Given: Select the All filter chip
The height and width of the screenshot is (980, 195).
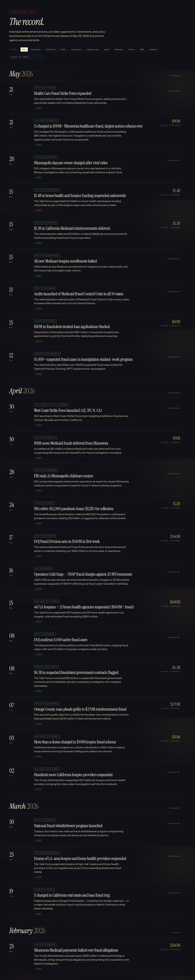Looking at the screenshot, I should (x=24, y=49).
